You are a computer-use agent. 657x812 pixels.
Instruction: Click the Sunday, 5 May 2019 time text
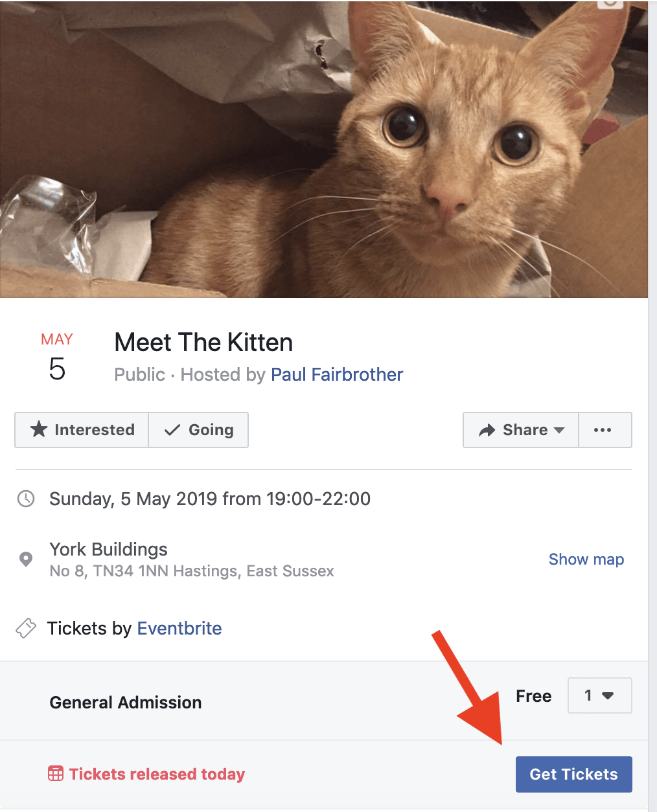click(x=210, y=499)
